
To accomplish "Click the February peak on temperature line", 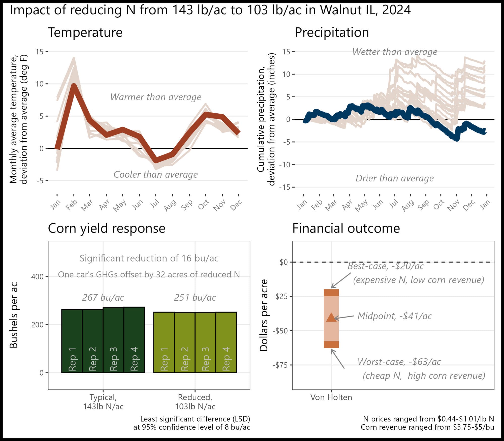I will click(x=74, y=86).
